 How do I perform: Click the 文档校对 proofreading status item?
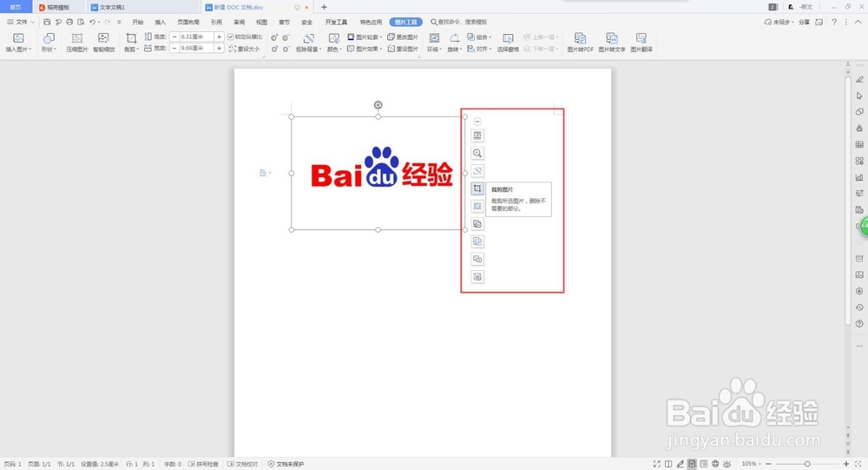(x=243, y=464)
